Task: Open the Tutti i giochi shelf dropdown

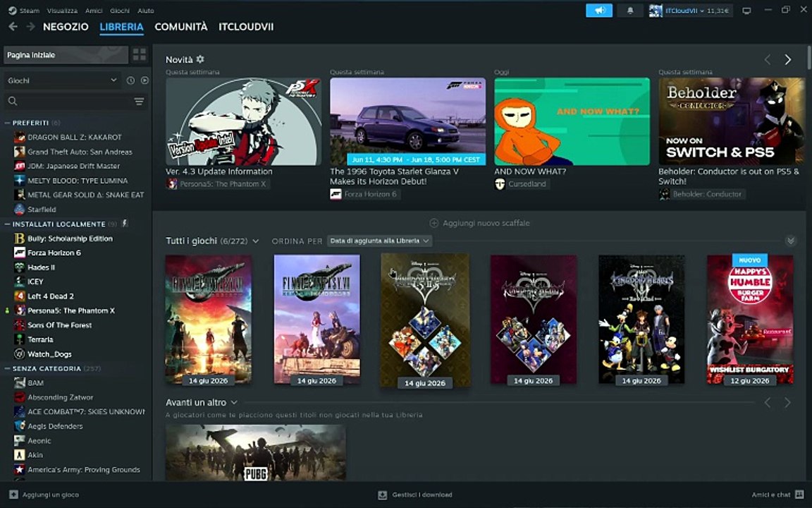Action: (255, 241)
